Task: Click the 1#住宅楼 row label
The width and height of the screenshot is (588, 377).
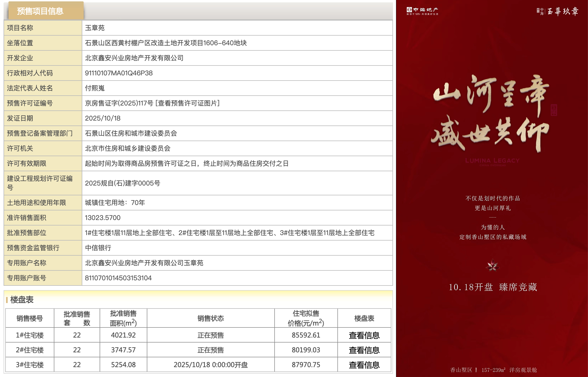Action: [x=30, y=335]
